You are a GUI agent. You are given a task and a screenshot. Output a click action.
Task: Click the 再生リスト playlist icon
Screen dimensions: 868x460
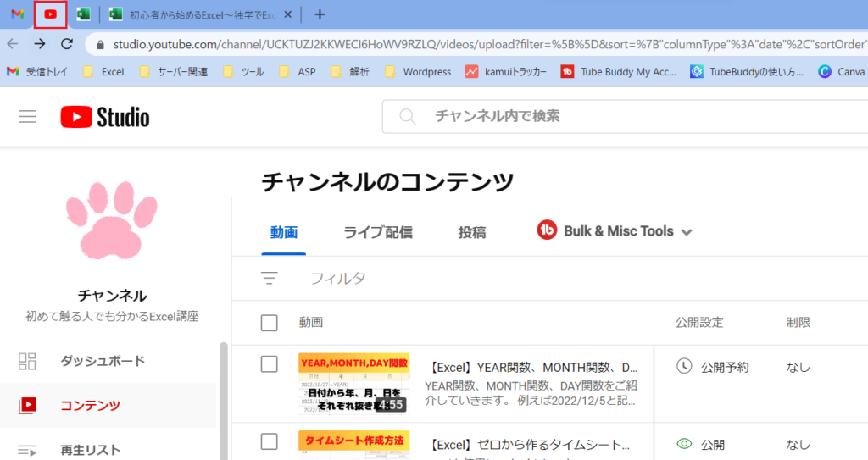pos(27,451)
